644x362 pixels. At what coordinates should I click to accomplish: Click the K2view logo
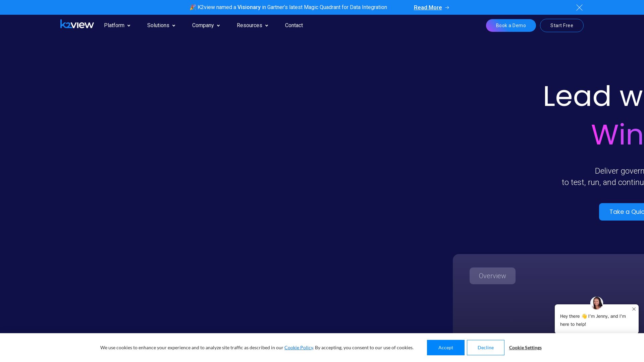pyautogui.click(x=77, y=24)
